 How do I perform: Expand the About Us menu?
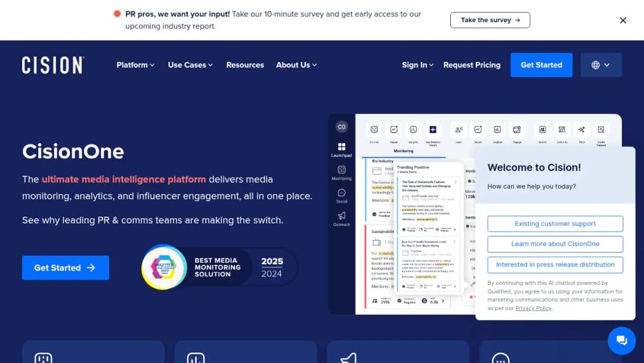[x=296, y=65]
